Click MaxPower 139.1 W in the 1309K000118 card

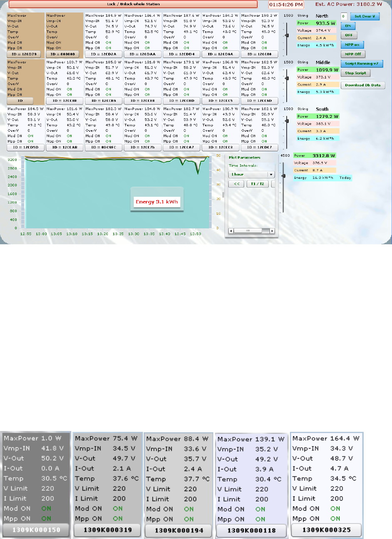[x=251, y=439]
